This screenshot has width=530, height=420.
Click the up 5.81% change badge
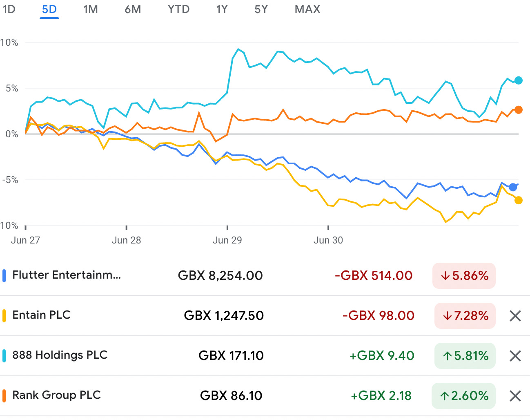[x=465, y=356]
